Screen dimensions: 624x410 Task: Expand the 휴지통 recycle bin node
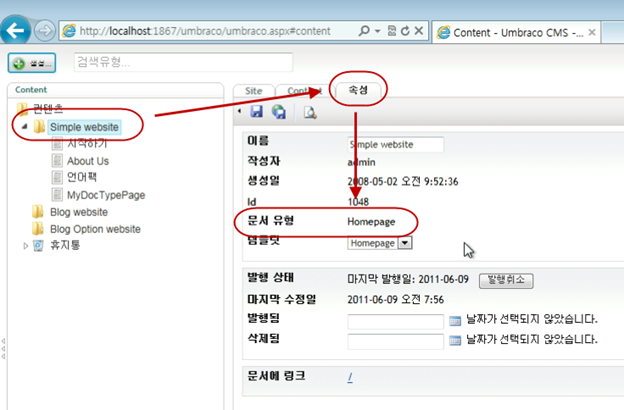tap(25, 246)
